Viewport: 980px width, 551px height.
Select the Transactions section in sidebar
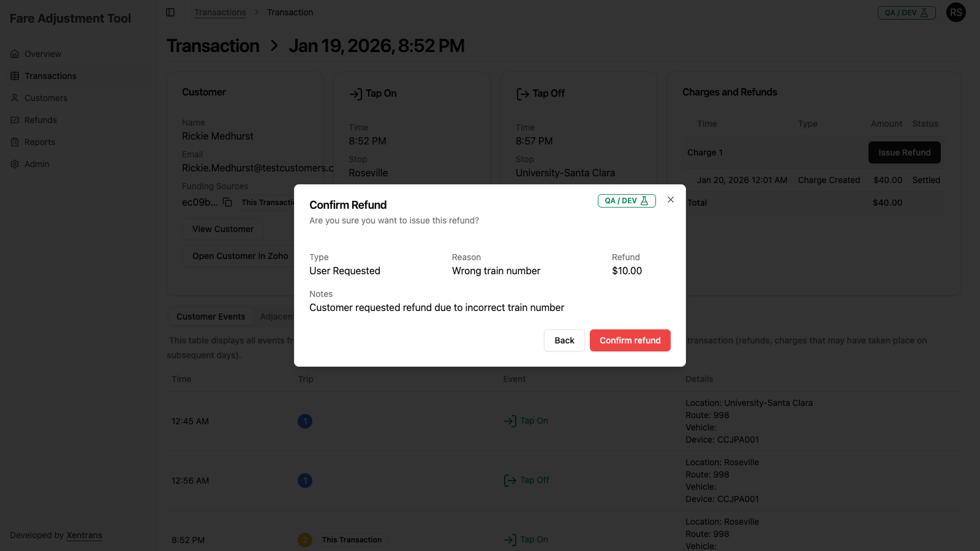point(49,75)
